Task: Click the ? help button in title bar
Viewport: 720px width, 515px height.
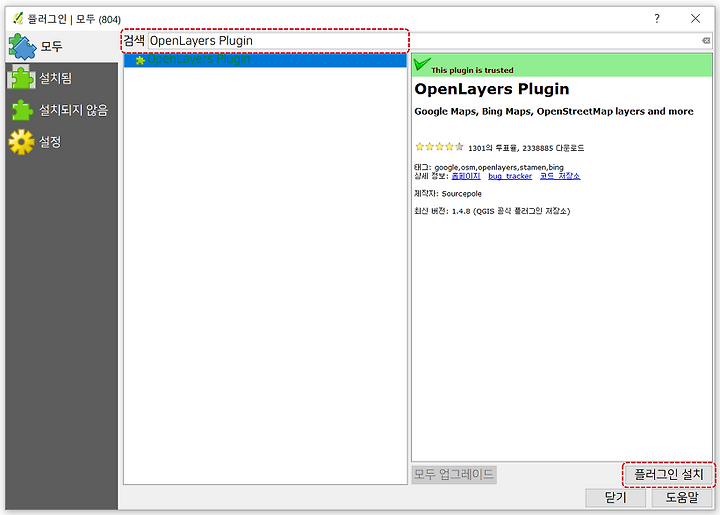Action: coord(657,18)
